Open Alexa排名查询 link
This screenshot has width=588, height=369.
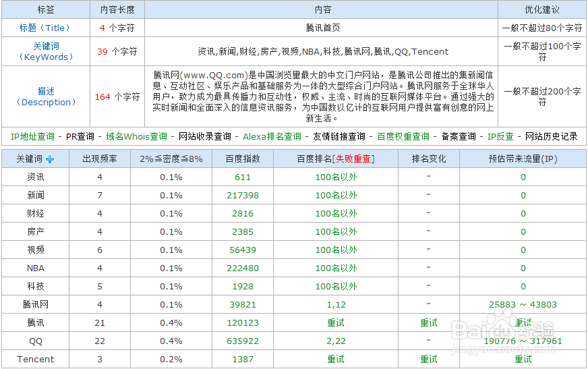(x=272, y=136)
